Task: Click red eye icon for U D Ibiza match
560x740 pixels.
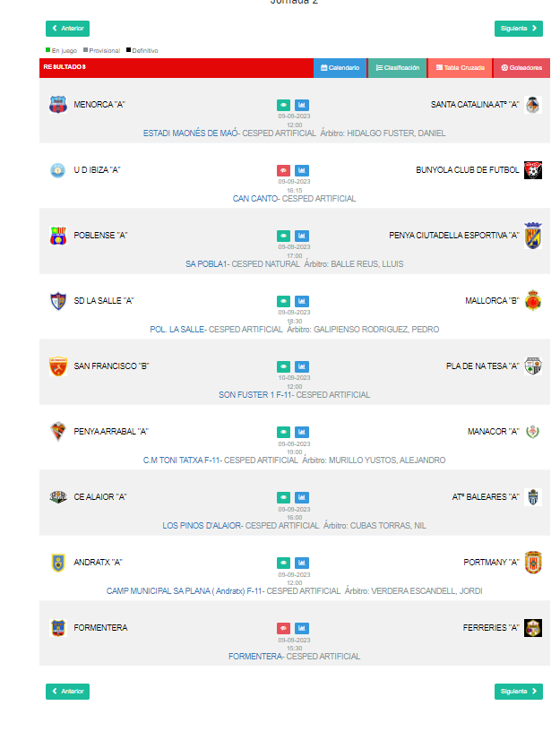Action: click(283, 170)
